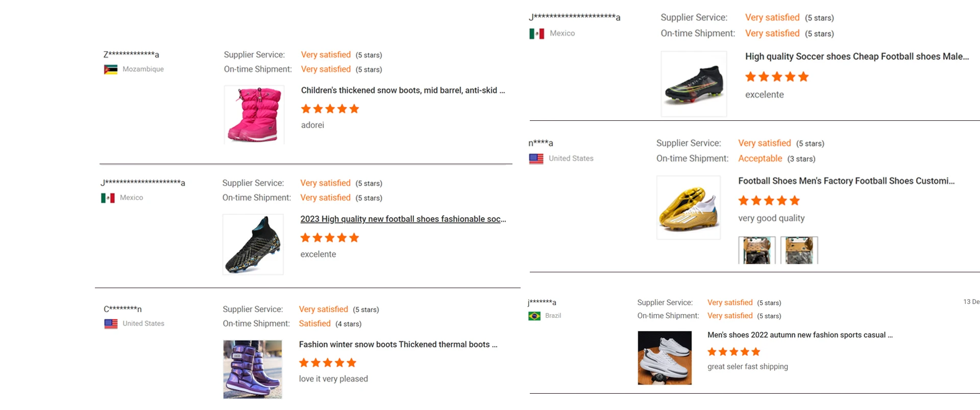Screen dimensions: 980x410
Task: Open the Men's shoes 2022 autumn title
Action: pyautogui.click(x=800, y=335)
